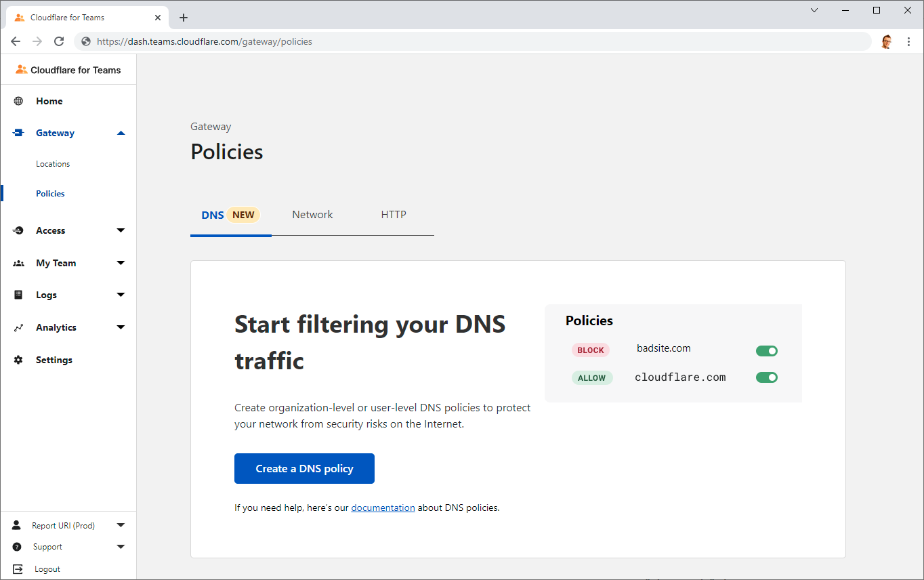Click the Analytics graph icon

coord(18,328)
